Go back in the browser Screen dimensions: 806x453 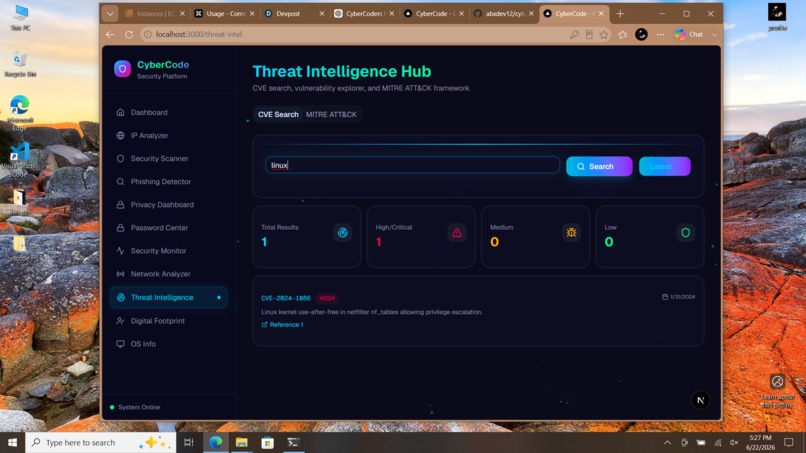tap(110, 34)
